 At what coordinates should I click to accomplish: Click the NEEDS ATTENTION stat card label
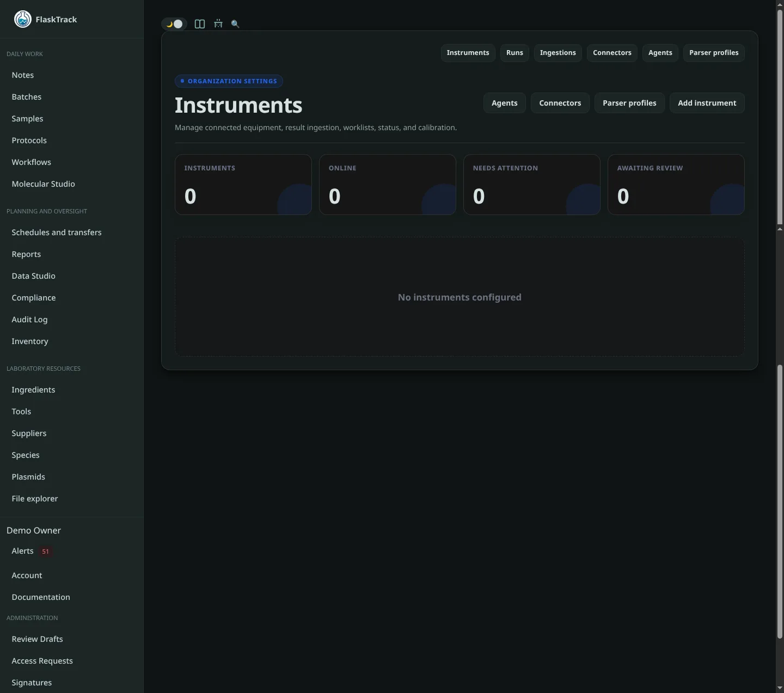point(505,168)
